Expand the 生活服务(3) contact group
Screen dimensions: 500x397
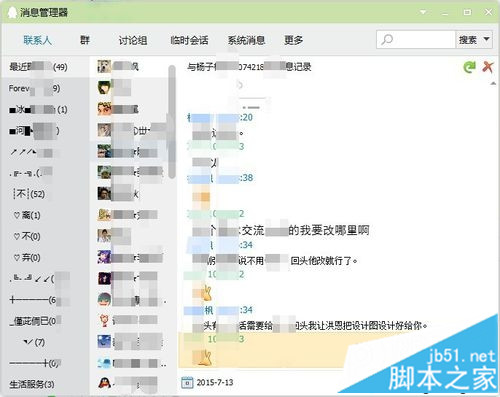(32, 384)
